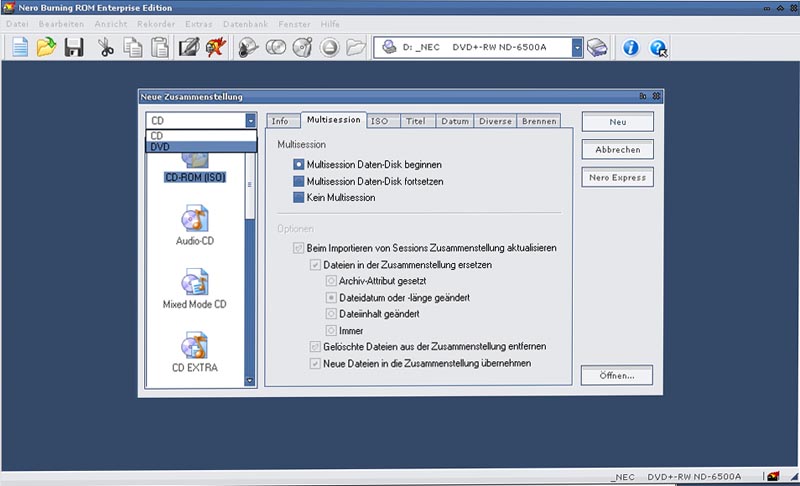Toggle Neue Dateien übernehmen checkbox
Viewport: 800px width, 486px height.
(x=315, y=364)
